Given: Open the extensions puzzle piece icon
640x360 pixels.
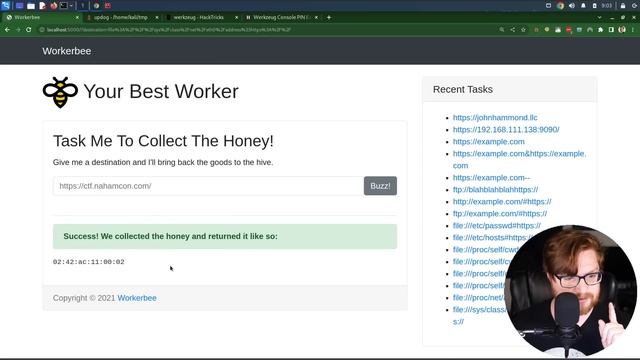Looking at the screenshot, I should point(600,30).
